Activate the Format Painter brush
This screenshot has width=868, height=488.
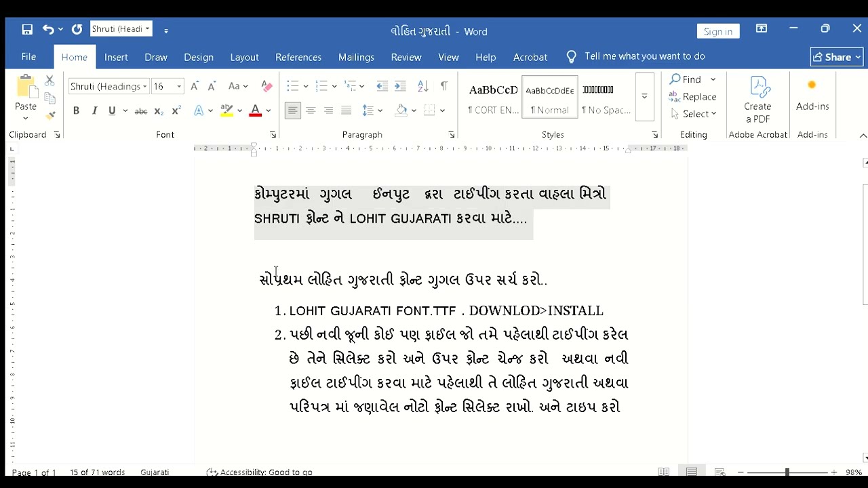[50, 115]
